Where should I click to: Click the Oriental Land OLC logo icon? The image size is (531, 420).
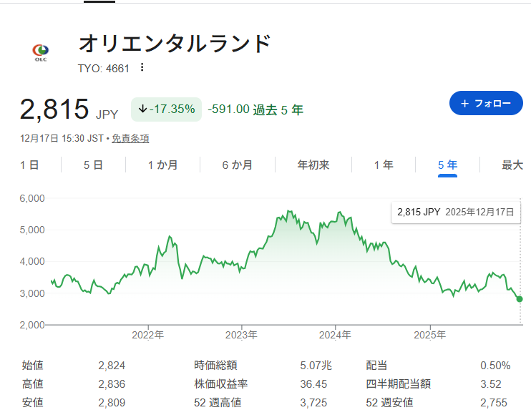[40, 52]
